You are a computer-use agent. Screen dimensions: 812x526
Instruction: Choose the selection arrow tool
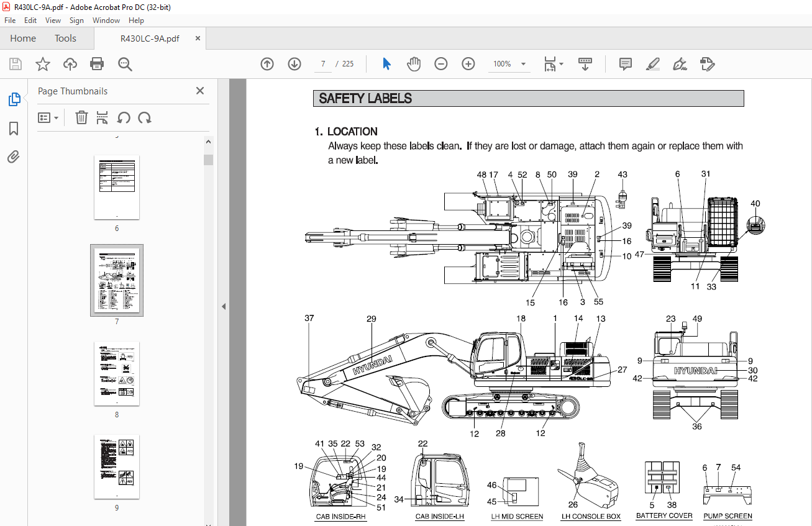click(x=386, y=64)
